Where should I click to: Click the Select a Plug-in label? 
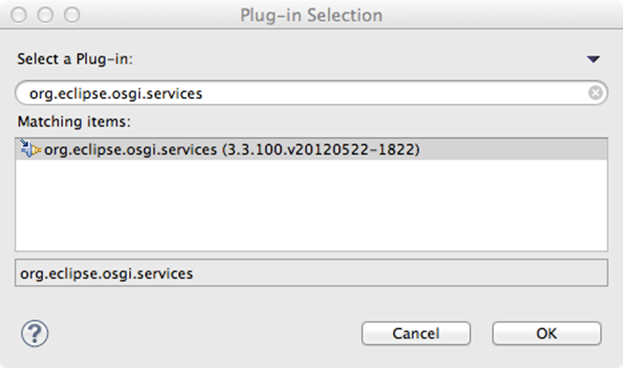pyautogui.click(x=75, y=59)
